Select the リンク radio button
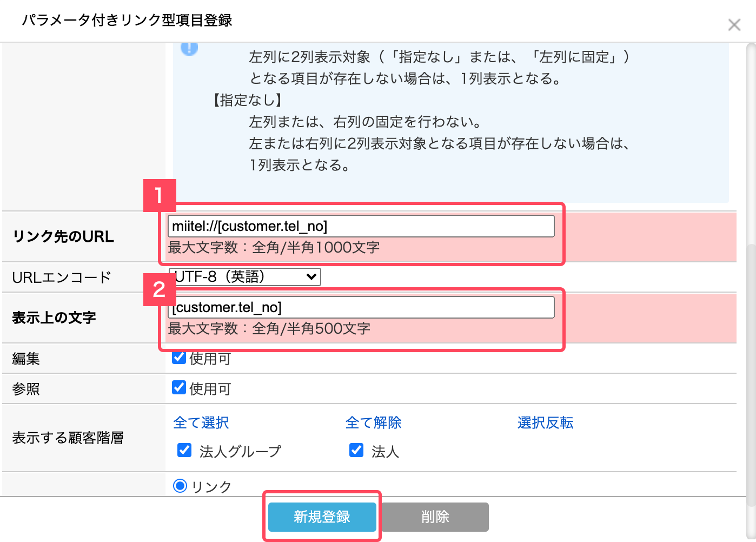The height and width of the screenshot is (542, 756). coord(180,486)
